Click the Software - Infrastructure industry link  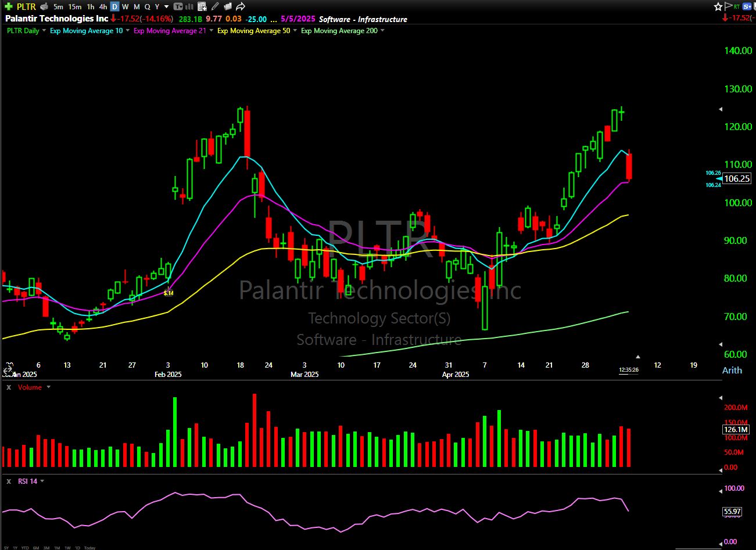click(363, 19)
